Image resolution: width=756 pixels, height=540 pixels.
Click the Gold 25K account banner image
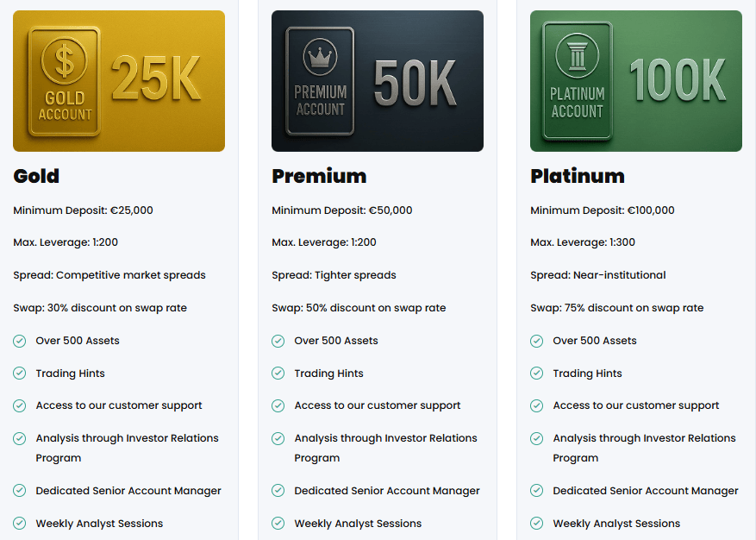tap(119, 81)
